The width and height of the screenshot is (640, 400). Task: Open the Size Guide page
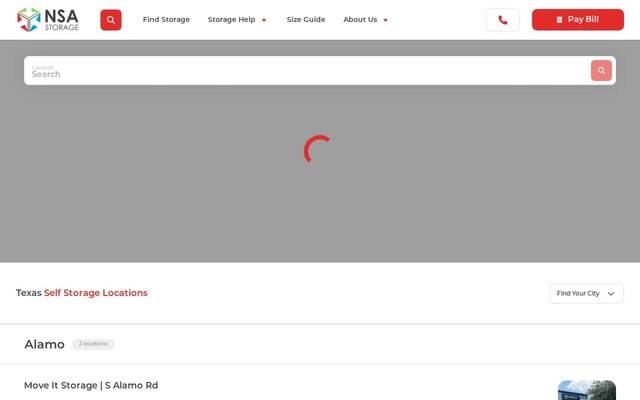pyautogui.click(x=306, y=20)
